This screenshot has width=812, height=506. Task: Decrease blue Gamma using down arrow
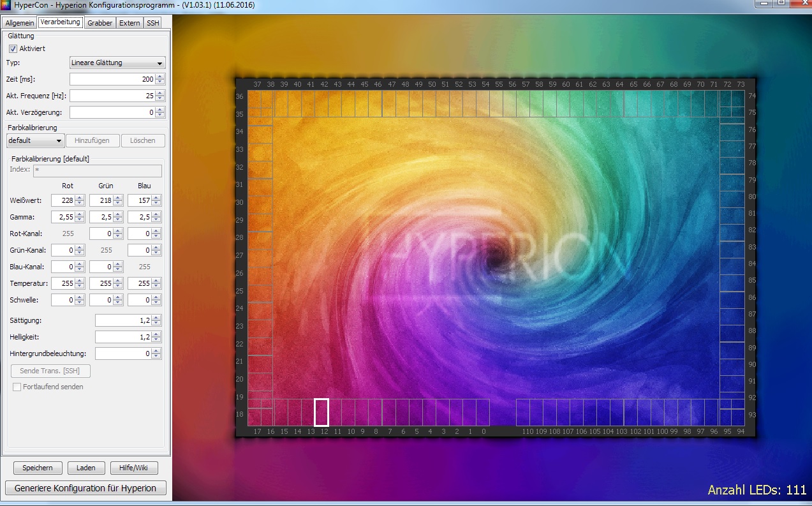point(156,220)
